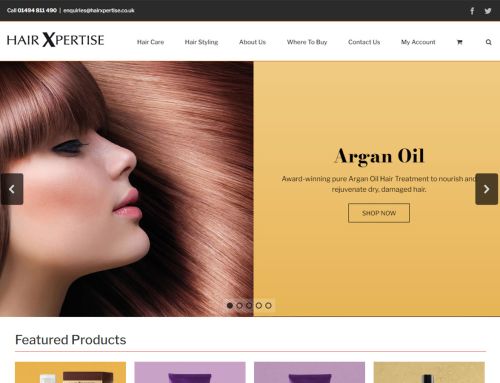Screen dimensions: 500x383
Task: Open Where To Buy page
Action: pos(307,42)
